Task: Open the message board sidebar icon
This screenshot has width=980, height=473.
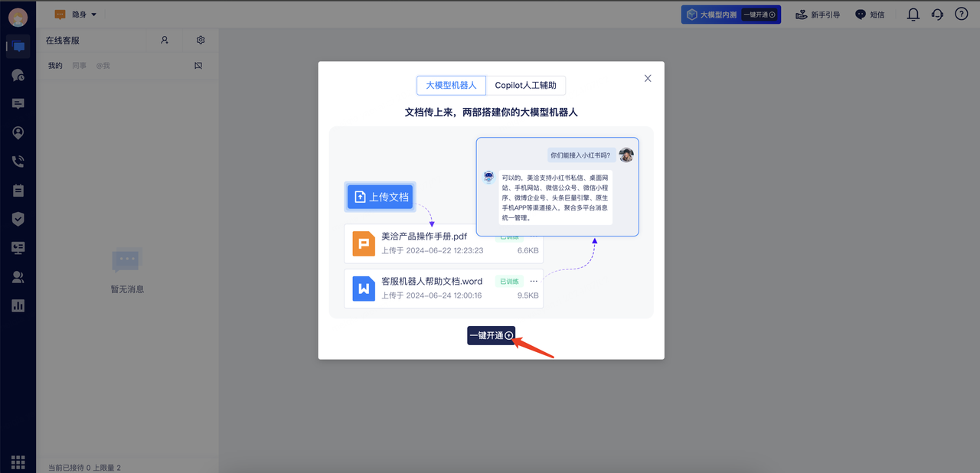Action: coord(18,104)
